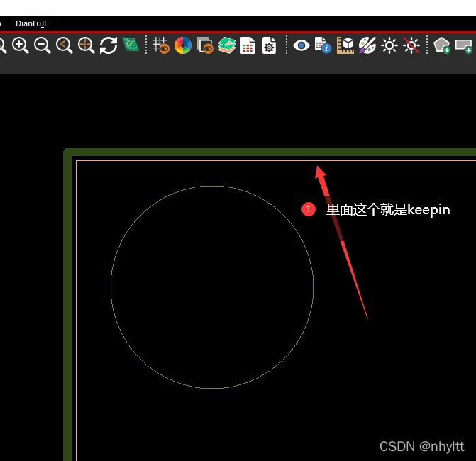The width and height of the screenshot is (476, 461).
Task: Click the Zoom Center crosshair icon
Action: (87, 46)
